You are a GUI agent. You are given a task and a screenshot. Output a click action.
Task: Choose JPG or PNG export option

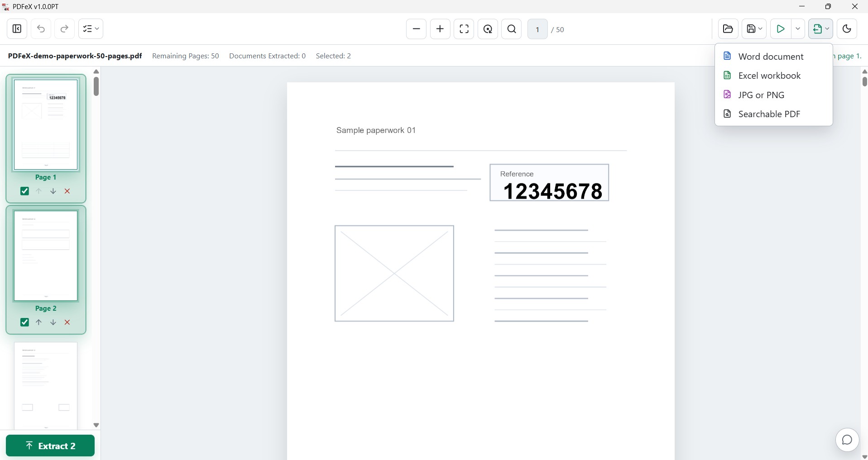pos(773,95)
